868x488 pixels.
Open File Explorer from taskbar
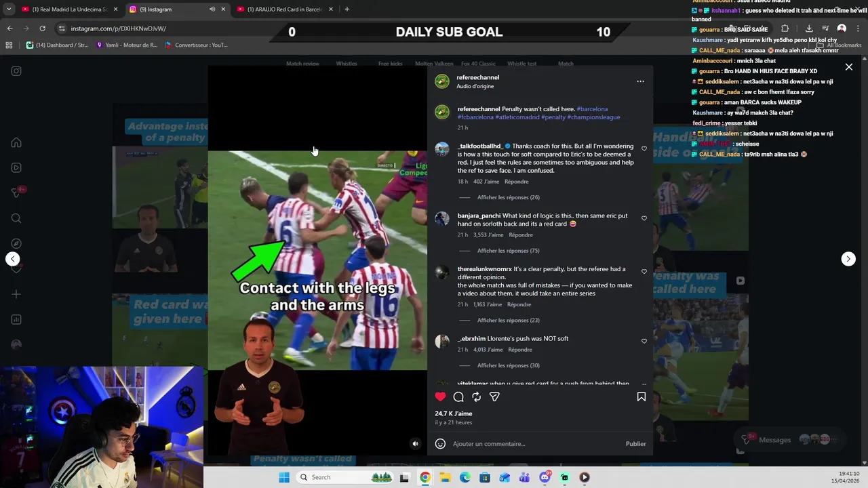point(445,477)
